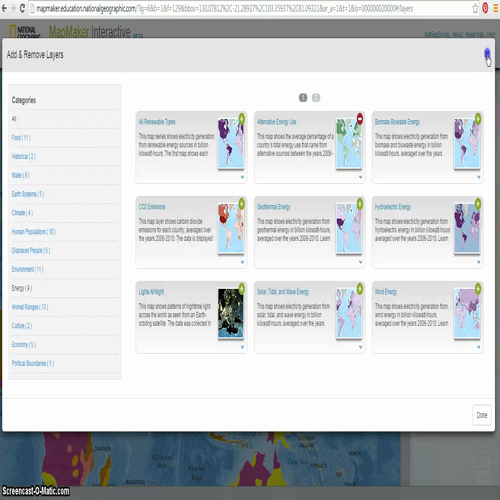Image resolution: width=500 pixels, height=500 pixels.
Task: Select the Animal Ranges (13) category
Action: coord(30,307)
